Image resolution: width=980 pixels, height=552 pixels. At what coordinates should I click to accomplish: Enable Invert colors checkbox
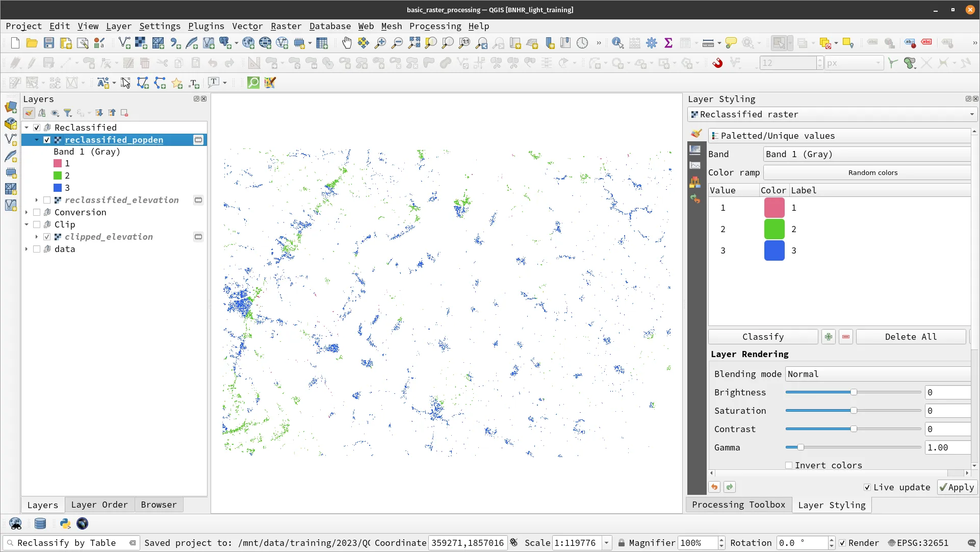789,465
